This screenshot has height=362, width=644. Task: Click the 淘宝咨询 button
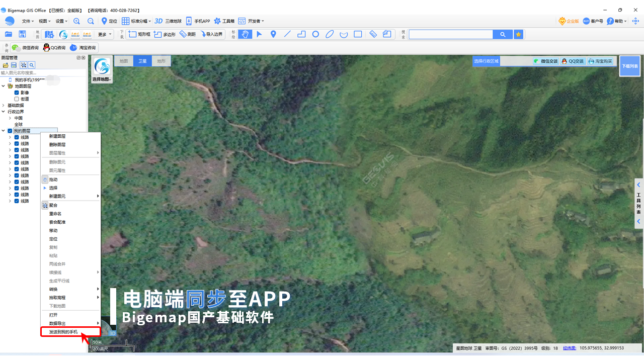coord(84,48)
